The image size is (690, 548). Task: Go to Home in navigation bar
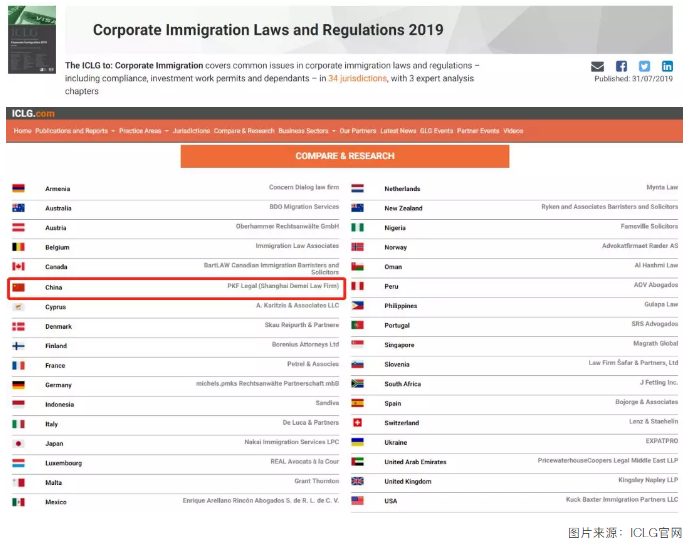pos(22,131)
